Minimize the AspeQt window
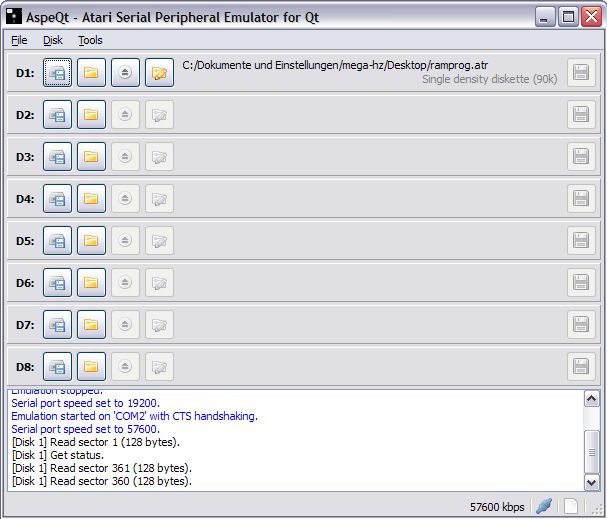The height and width of the screenshot is (519, 607). pyautogui.click(x=545, y=17)
